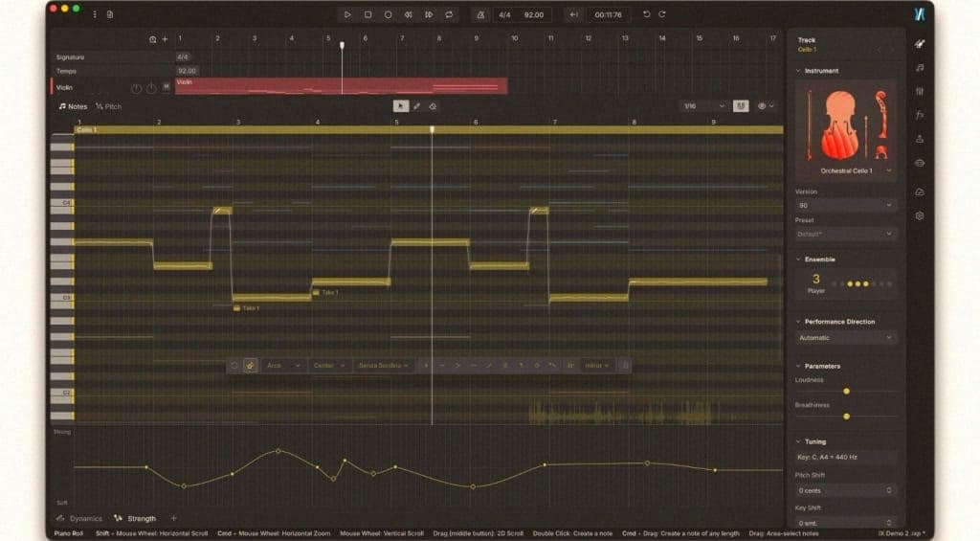Adjust the Loudness slider
This screenshot has width=980, height=541.
coord(846,391)
